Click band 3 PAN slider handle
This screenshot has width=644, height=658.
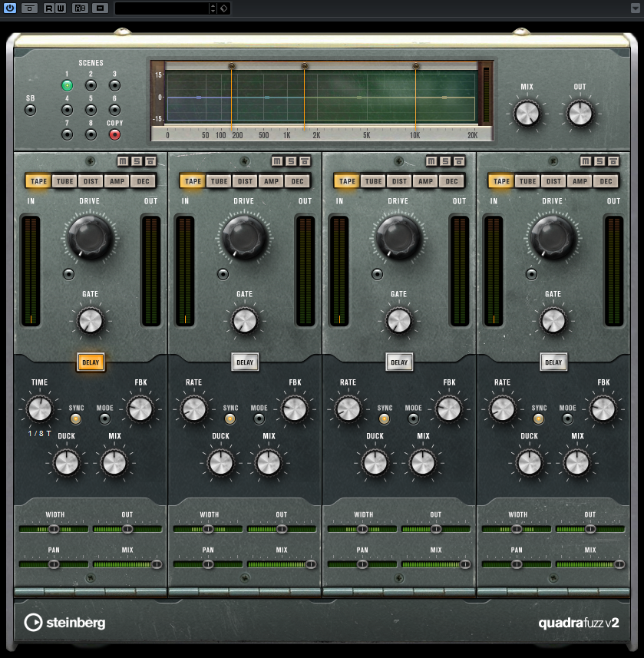362,564
